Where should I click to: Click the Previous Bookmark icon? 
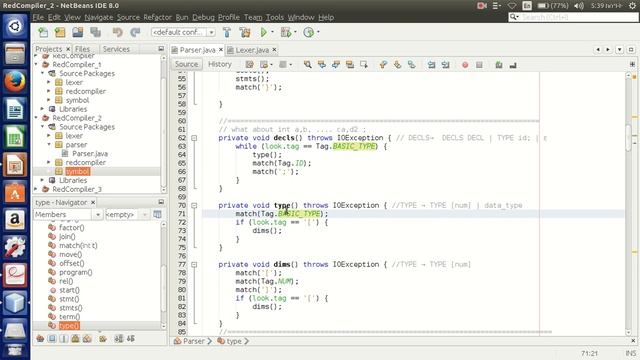click(x=383, y=64)
